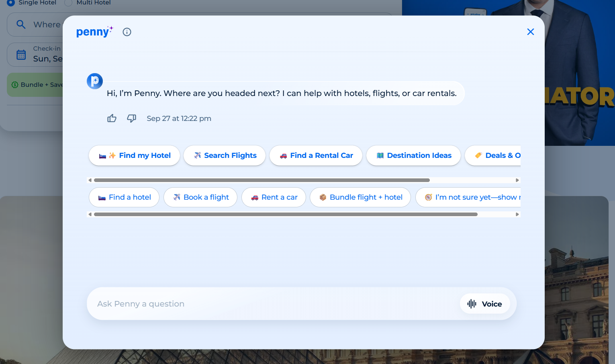Pick the Find a Rental Car chip
This screenshot has width=615, height=364.
coord(316,155)
